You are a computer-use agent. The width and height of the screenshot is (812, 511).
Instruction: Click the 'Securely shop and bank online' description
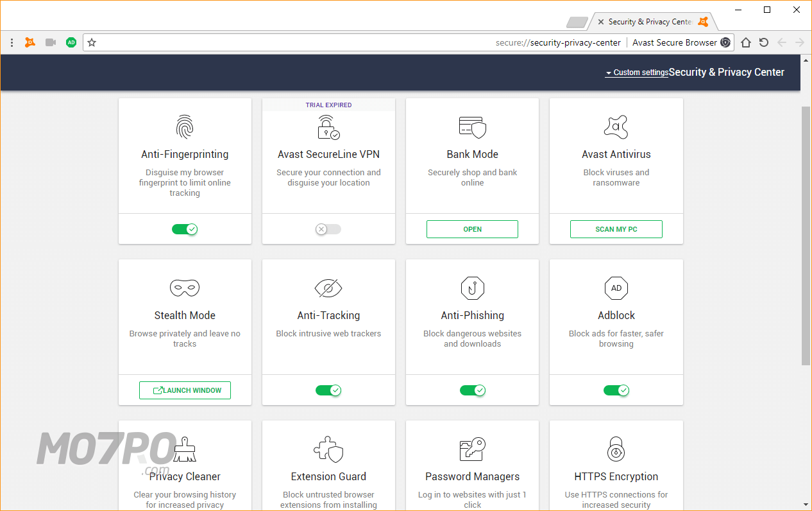pos(473,178)
